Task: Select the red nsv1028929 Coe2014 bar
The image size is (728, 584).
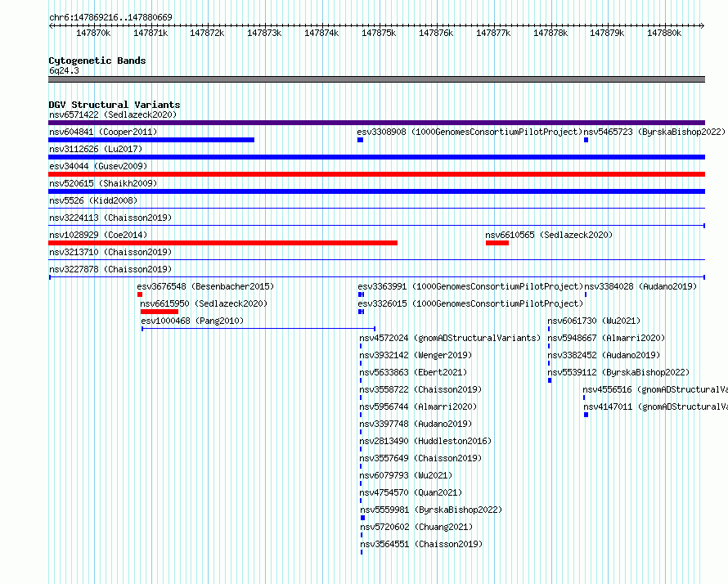Action: tap(222, 243)
